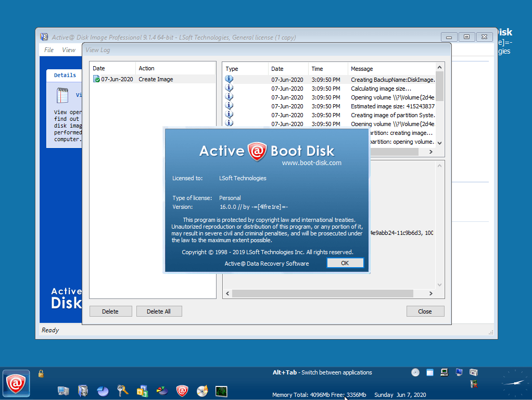Viewport: 532px width, 400px height.
Task: Open the File menu
Action: tap(48, 50)
